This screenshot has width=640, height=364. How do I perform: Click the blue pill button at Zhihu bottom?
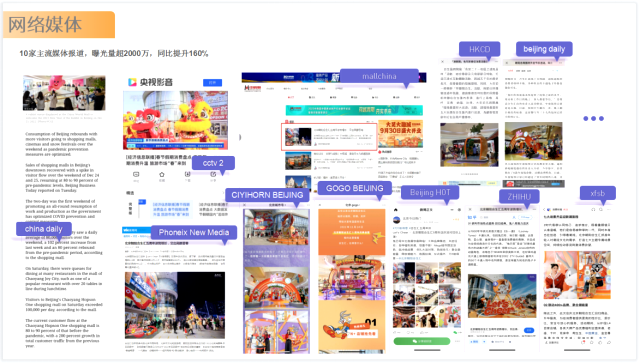[529, 330]
